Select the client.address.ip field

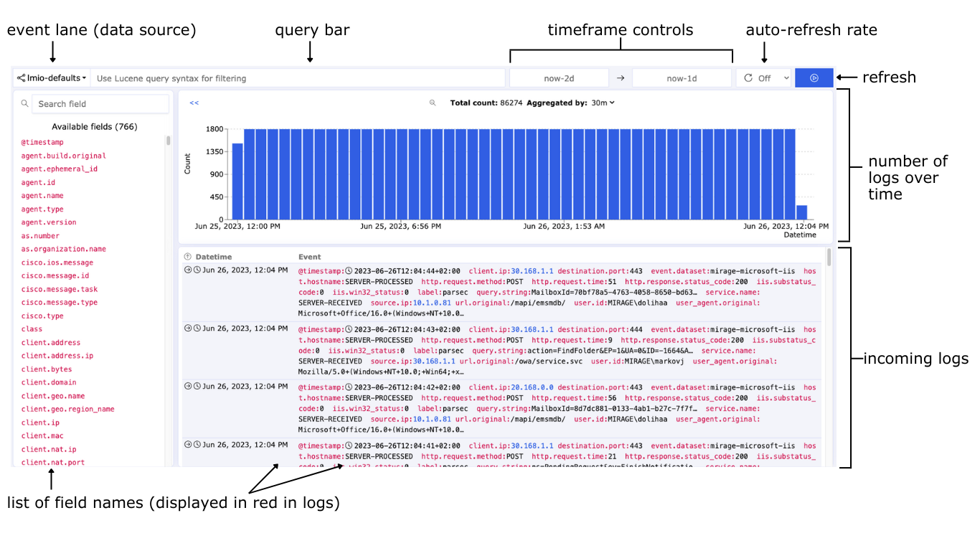57,356
